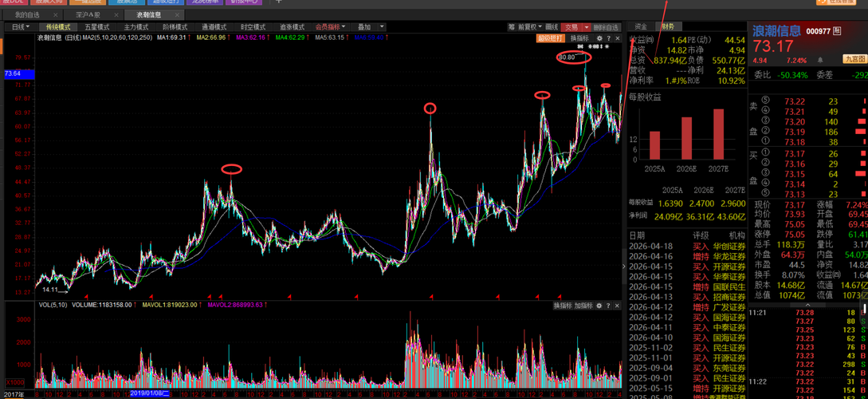Image resolution: width=868 pixels, height=399 pixels.
Task: Open the 前复权 adjustment dropdown
Action: coord(530,26)
